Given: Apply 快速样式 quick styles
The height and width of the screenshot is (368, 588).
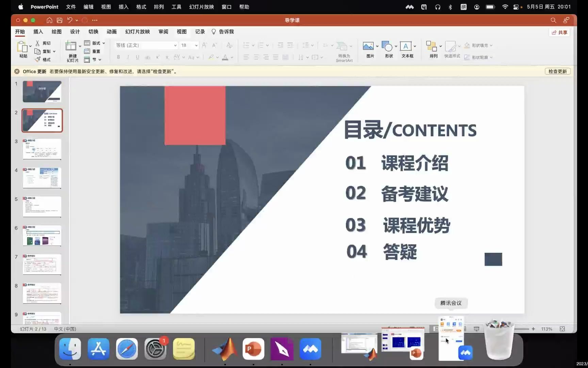Looking at the screenshot, I should [451, 48].
